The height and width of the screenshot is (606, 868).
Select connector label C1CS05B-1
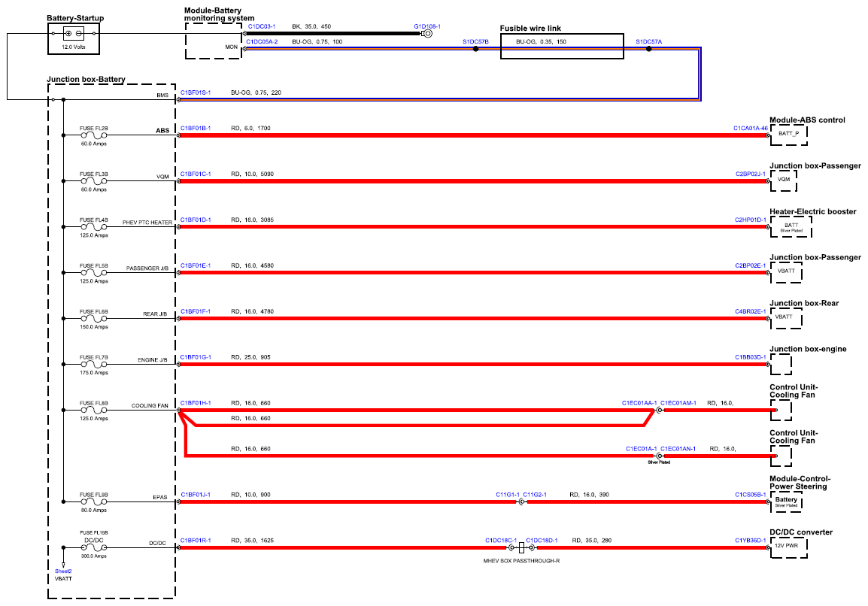tap(751, 495)
